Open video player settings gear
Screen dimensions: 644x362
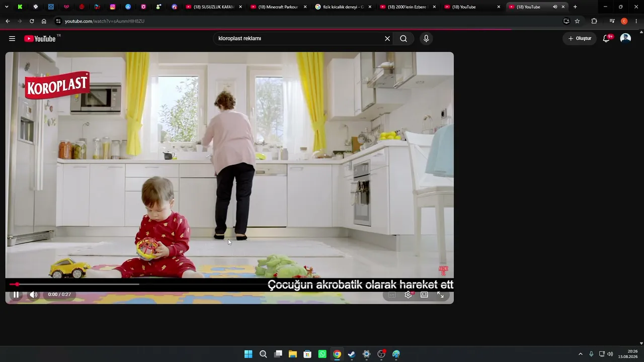408,295
